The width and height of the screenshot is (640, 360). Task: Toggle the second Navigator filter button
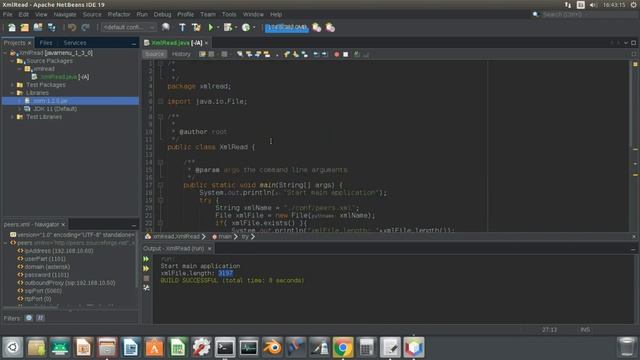pos(40,318)
